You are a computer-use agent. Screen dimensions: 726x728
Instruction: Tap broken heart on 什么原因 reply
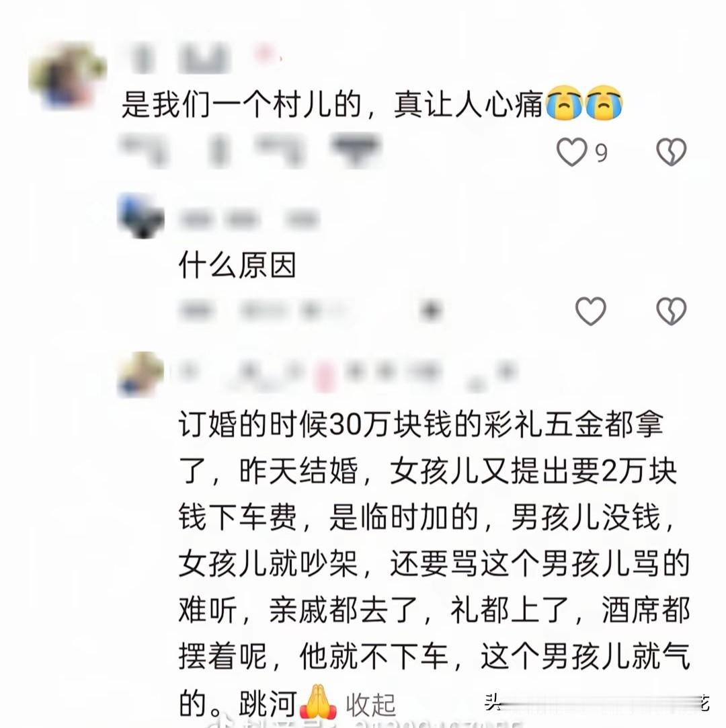point(672,311)
